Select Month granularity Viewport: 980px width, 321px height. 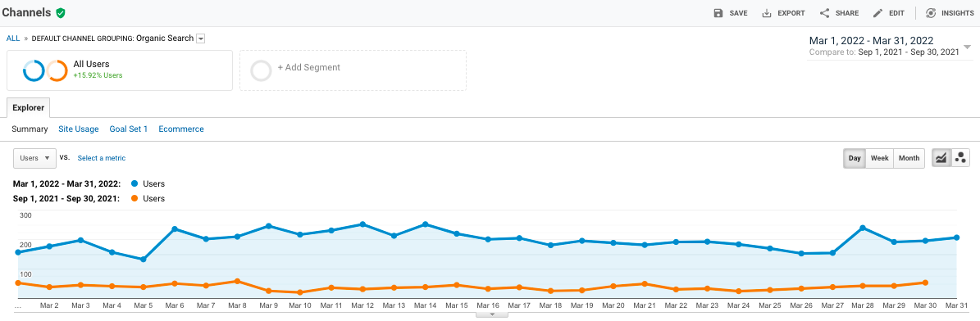pyautogui.click(x=909, y=158)
